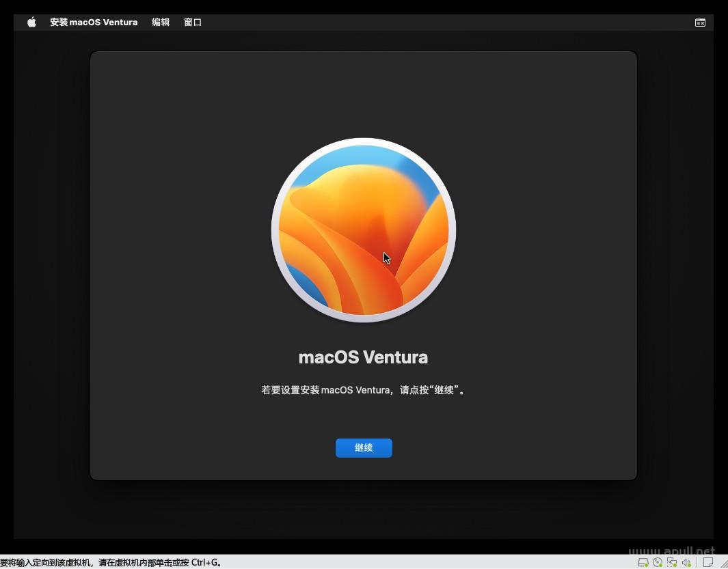Click the macOS Ventura installer logo
The width and height of the screenshot is (728, 569).
tap(364, 230)
